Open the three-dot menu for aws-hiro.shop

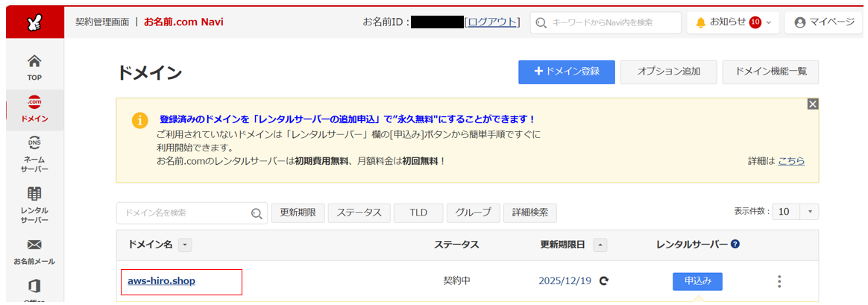coord(779,281)
